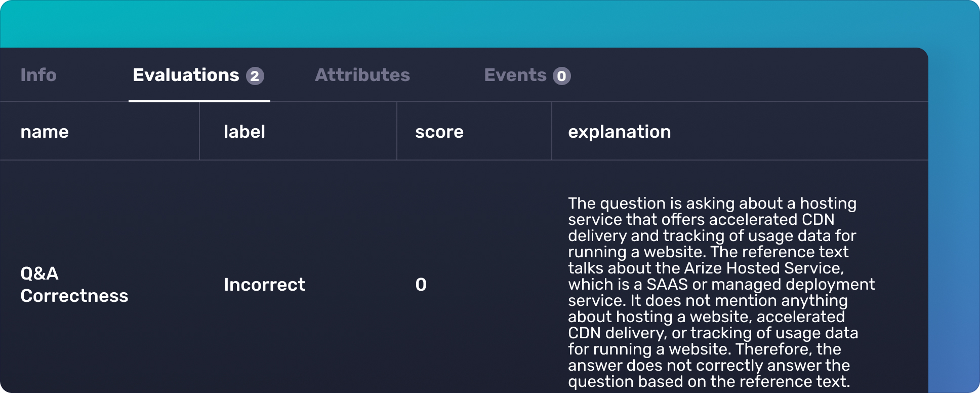The height and width of the screenshot is (393, 980).
Task: Click the Events count badge showing 0
Action: (x=562, y=76)
